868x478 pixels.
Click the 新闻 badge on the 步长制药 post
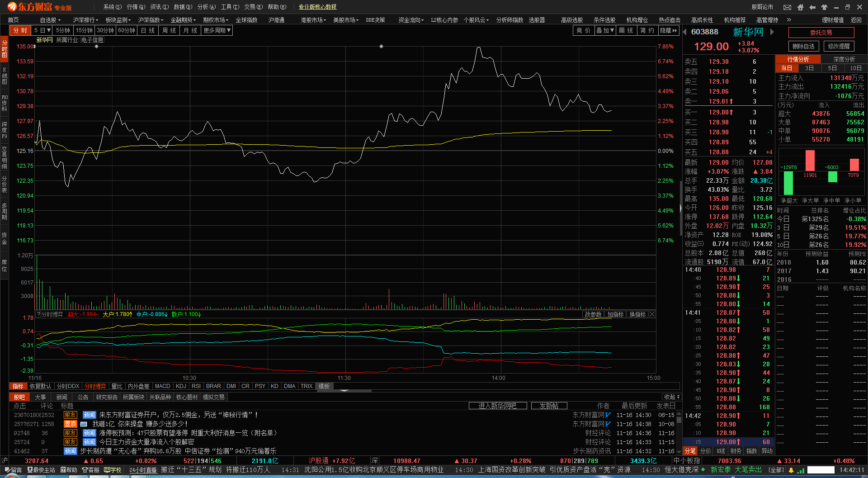pos(71,451)
